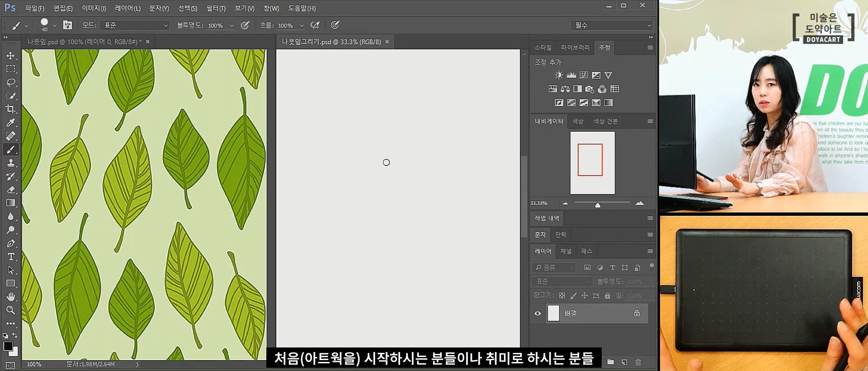The image size is (868, 371).
Task: Open the 레이어(L) menu
Action: [127, 8]
